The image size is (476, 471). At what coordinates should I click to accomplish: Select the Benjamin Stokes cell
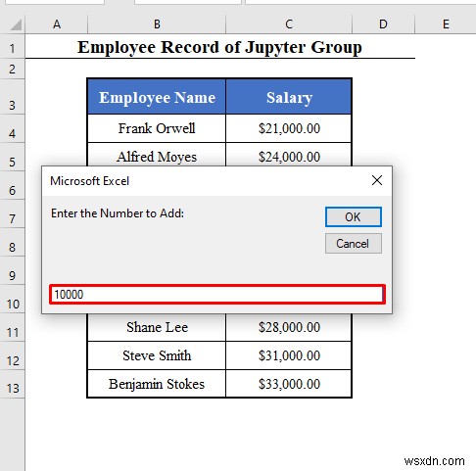(x=157, y=384)
